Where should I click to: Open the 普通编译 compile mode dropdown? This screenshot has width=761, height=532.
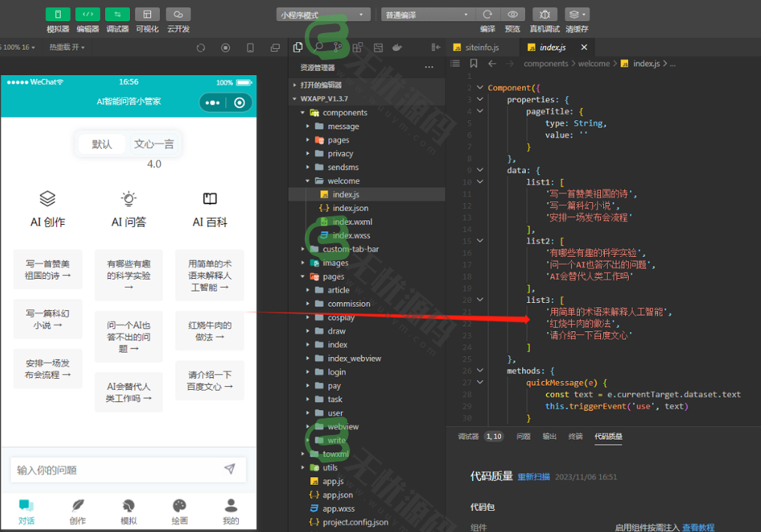coord(426,14)
